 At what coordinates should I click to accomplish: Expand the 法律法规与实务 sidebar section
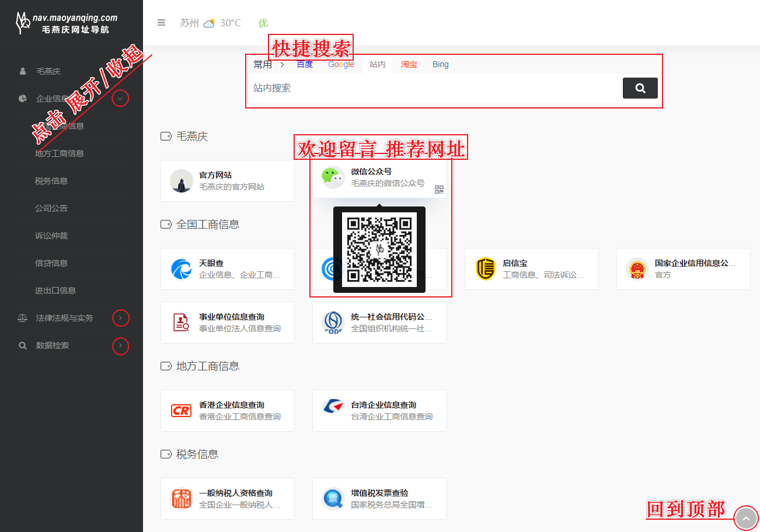pyautogui.click(x=120, y=318)
